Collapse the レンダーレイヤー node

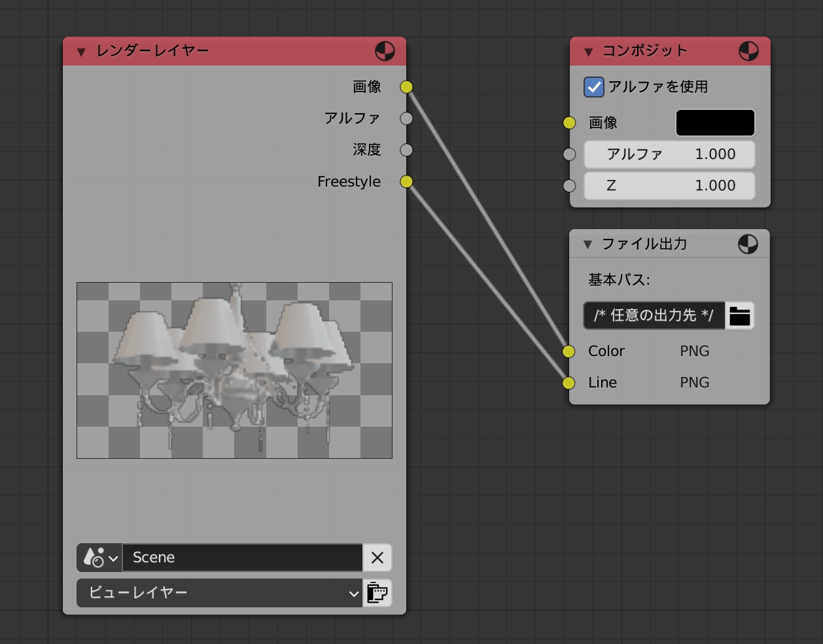coord(80,50)
